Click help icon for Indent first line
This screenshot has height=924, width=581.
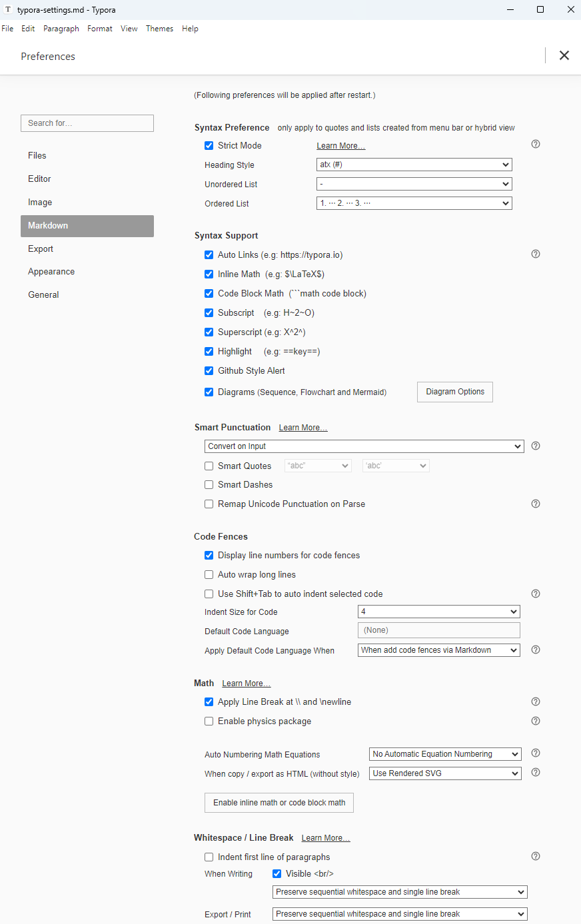(536, 856)
